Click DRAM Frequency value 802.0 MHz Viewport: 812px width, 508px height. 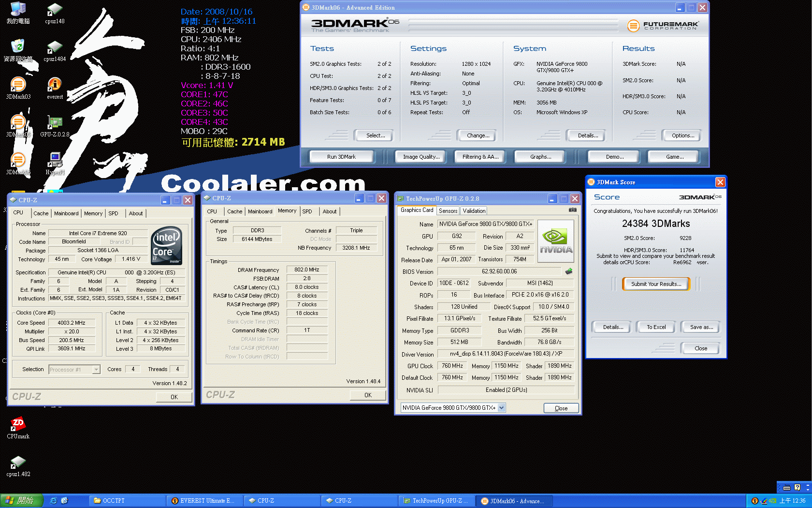coord(307,269)
